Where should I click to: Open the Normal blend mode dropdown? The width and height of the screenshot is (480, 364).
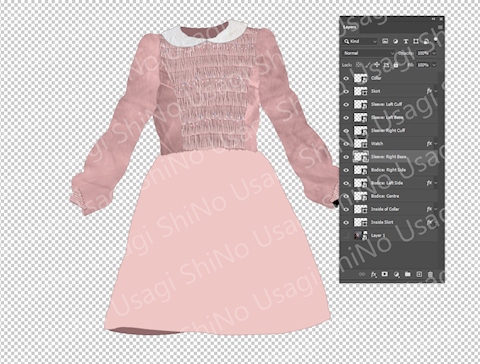369,53
